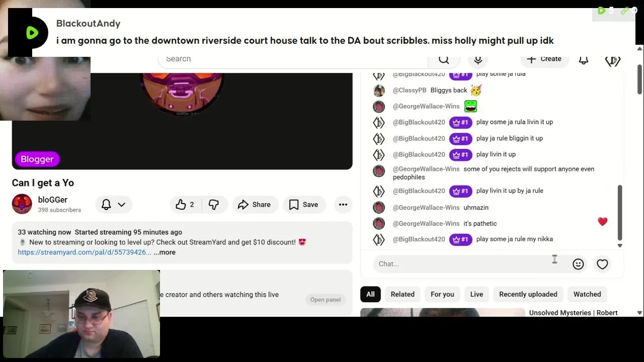The image size is (644, 362).
Task: Focus the Chat message input field
Action: pyautogui.click(x=470, y=264)
